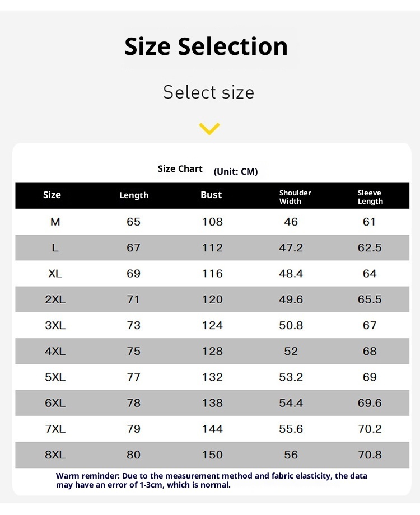The width and height of the screenshot is (420, 515).
Task: Click the warm reminder note text
Action: pos(212,480)
